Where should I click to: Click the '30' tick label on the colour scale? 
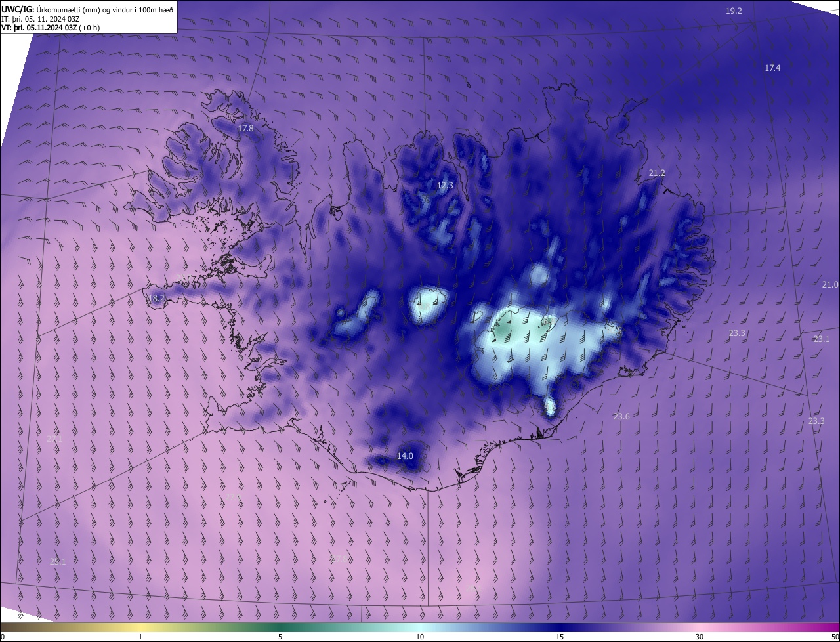[700, 637]
